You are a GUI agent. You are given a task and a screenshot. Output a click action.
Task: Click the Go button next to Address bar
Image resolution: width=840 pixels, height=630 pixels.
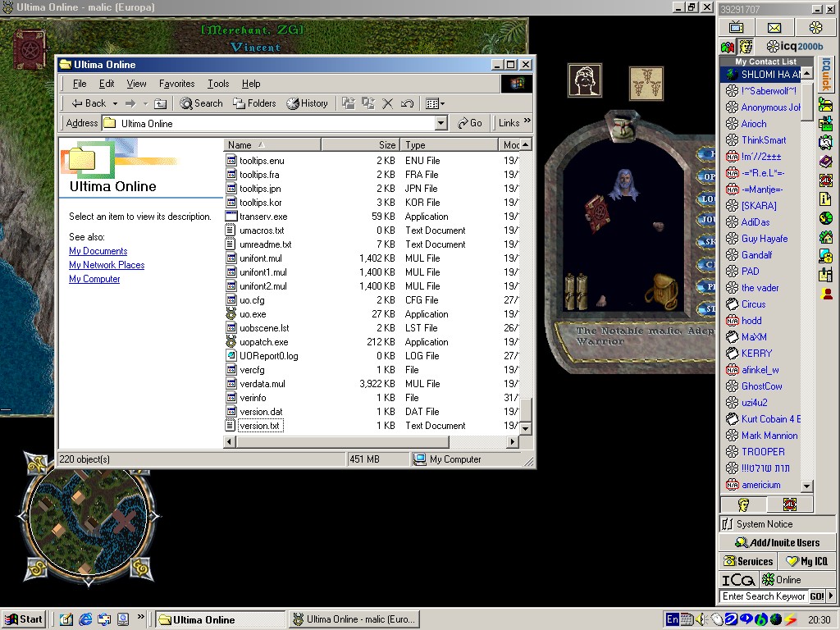(470, 123)
